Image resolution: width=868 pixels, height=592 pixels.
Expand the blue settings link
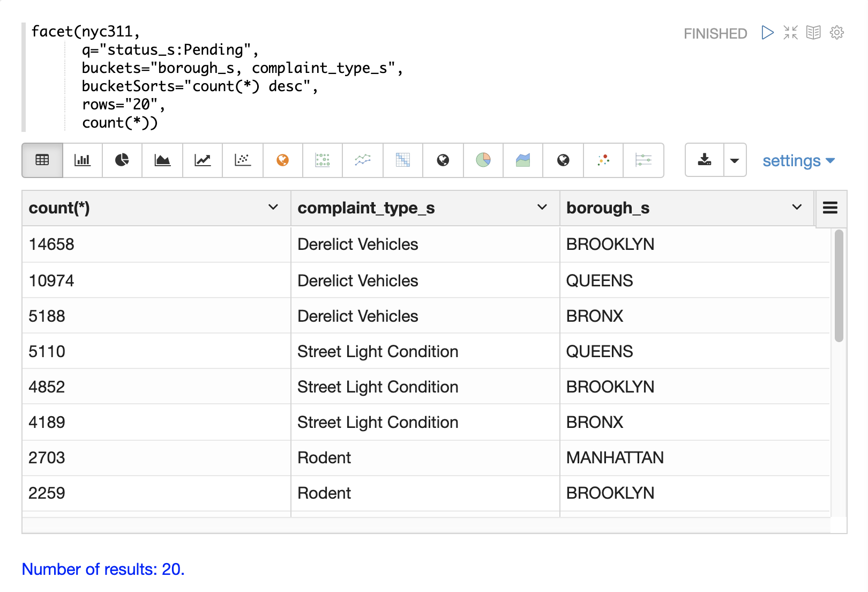click(x=798, y=161)
